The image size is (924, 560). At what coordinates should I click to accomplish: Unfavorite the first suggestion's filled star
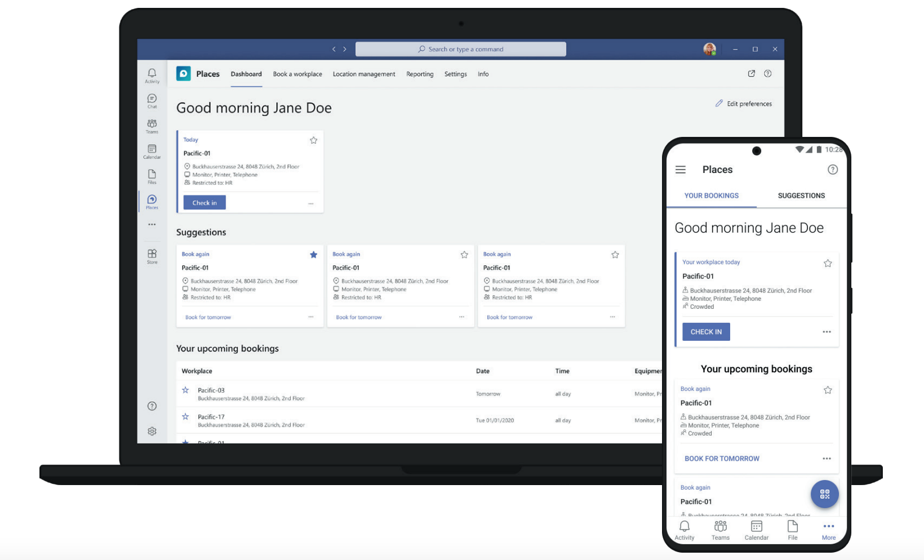(314, 255)
